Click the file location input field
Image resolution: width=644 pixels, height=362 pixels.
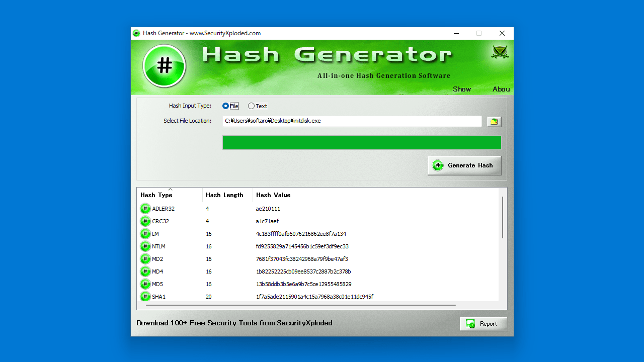[352, 121]
